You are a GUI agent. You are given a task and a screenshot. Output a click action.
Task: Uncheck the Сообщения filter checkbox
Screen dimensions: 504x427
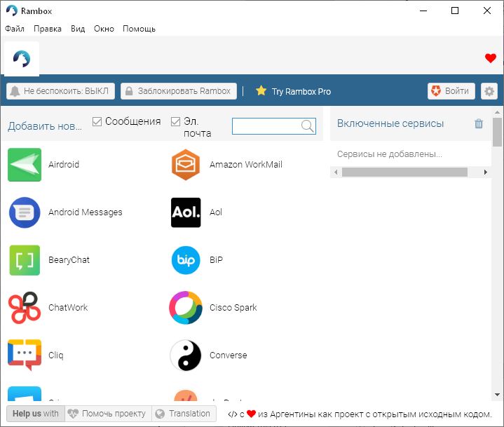(x=97, y=121)
